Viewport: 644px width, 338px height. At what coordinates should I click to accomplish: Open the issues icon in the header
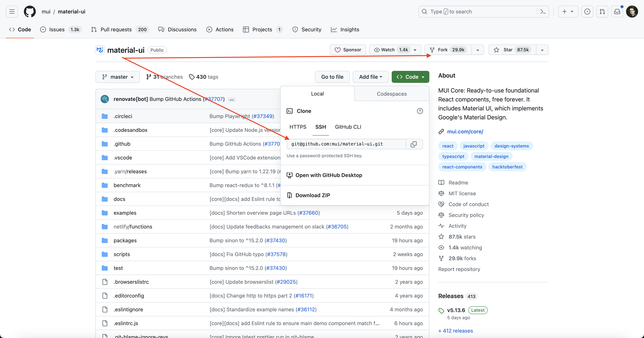pos(587,12)
